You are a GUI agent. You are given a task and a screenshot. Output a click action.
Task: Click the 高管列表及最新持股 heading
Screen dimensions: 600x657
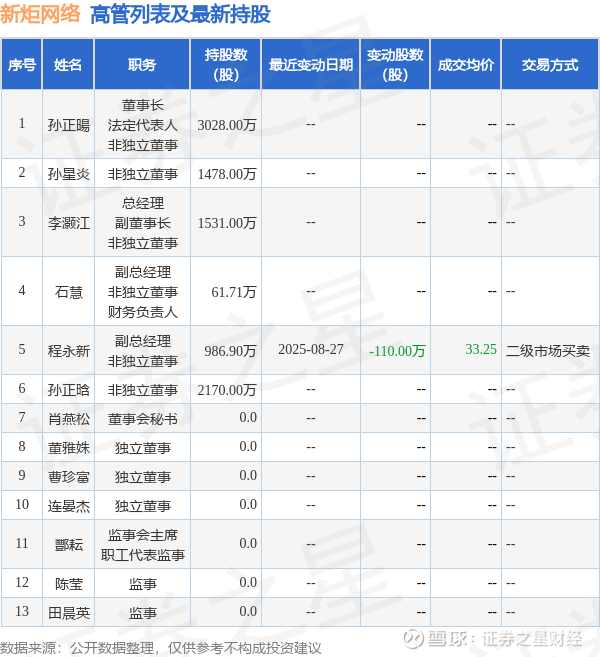(x=180, y=13)
